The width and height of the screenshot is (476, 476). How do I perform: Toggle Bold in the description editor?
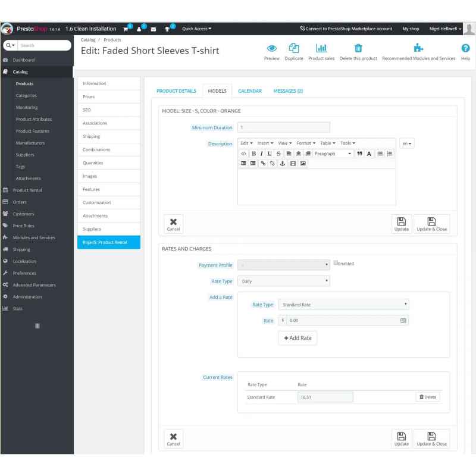point(254,154)
